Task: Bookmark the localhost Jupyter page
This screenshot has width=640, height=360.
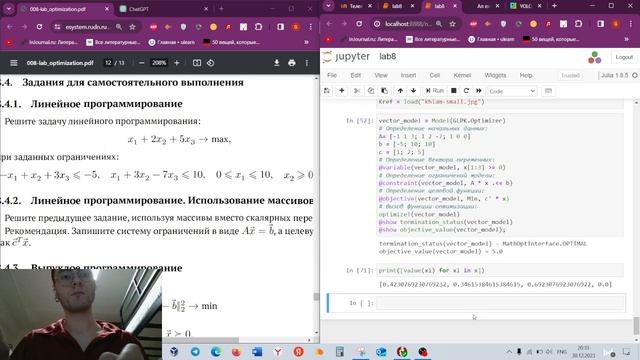Action: 452,24
